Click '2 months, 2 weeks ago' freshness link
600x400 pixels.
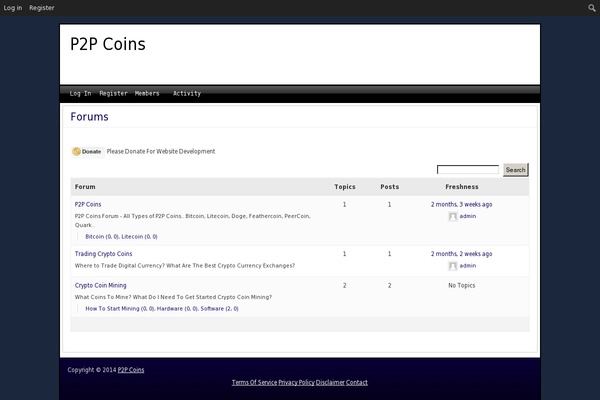pos(461,254)
